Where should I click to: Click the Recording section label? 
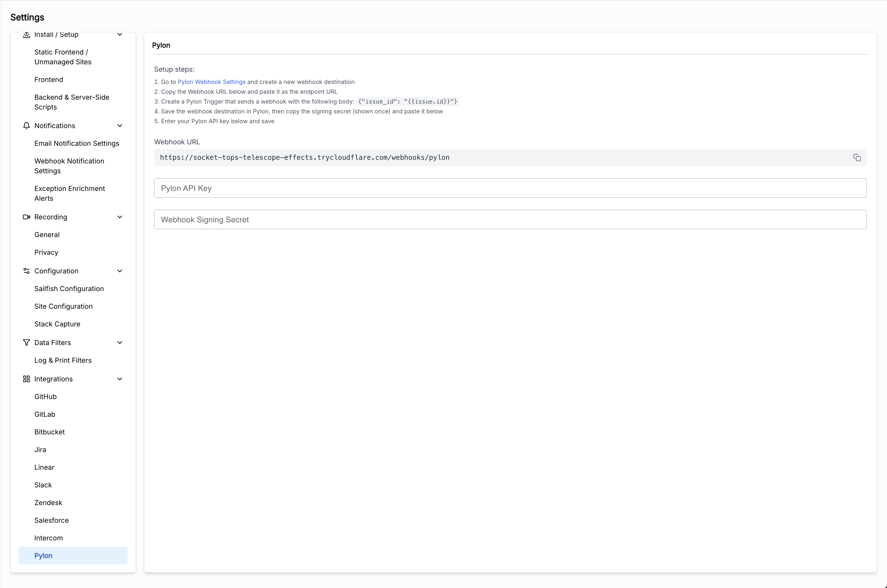click(x=51, y=217)
